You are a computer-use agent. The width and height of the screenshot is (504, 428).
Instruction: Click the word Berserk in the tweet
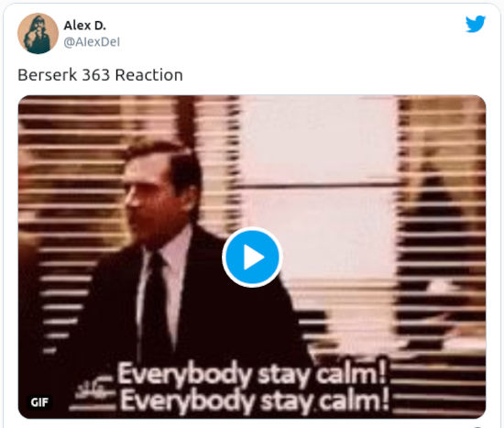point(48,75)
